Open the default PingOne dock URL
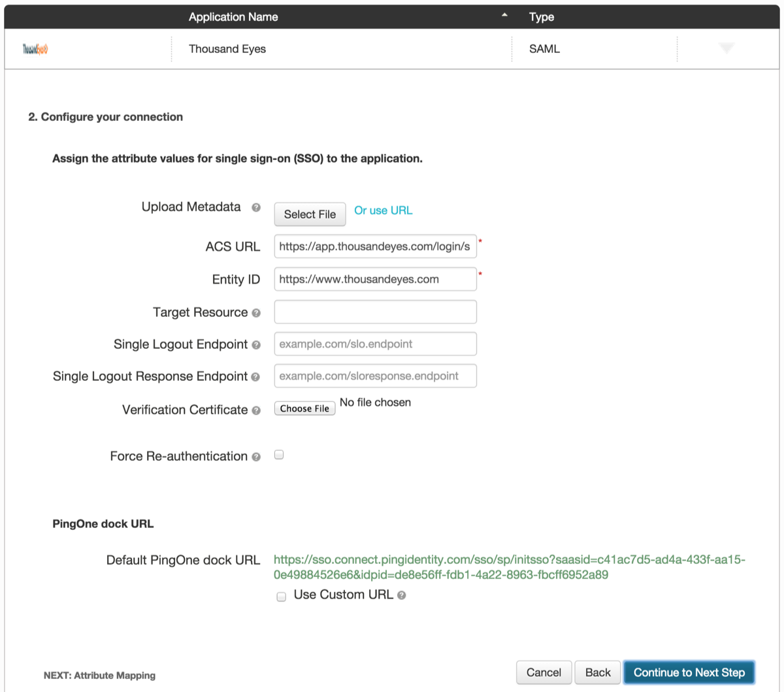Screen dimensions: 784x692 tap(510, 567)
